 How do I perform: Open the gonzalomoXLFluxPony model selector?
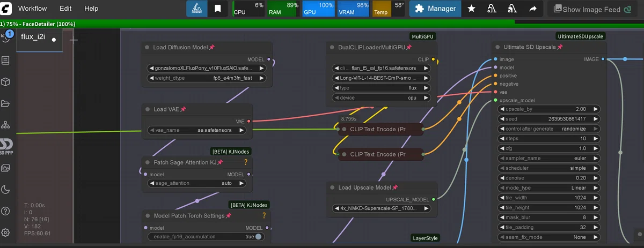[x=206, y=68]
